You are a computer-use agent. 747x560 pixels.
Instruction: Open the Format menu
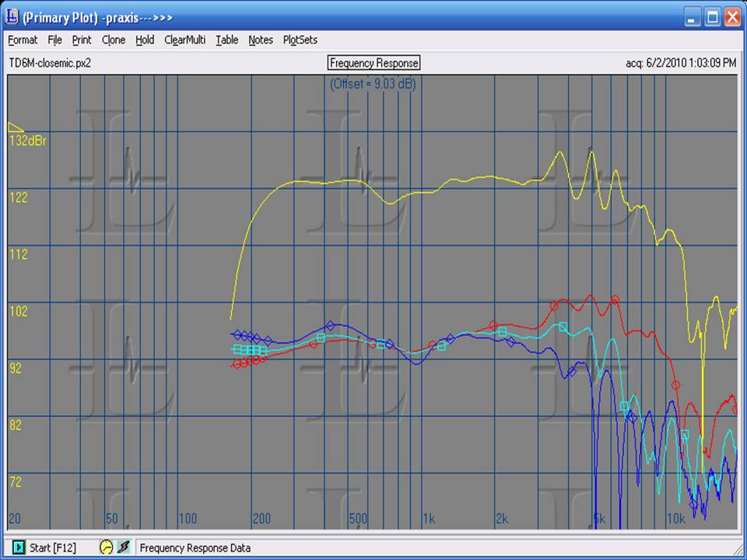[x=23, y=40]
